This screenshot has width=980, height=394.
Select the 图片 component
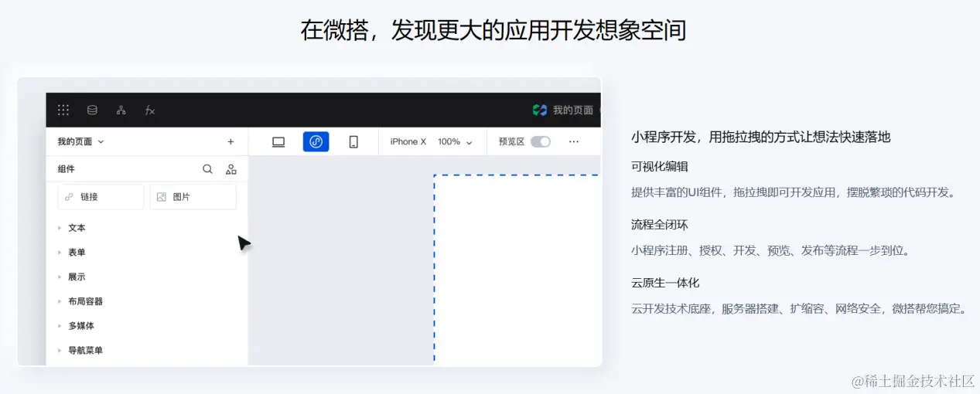(193, 197)
